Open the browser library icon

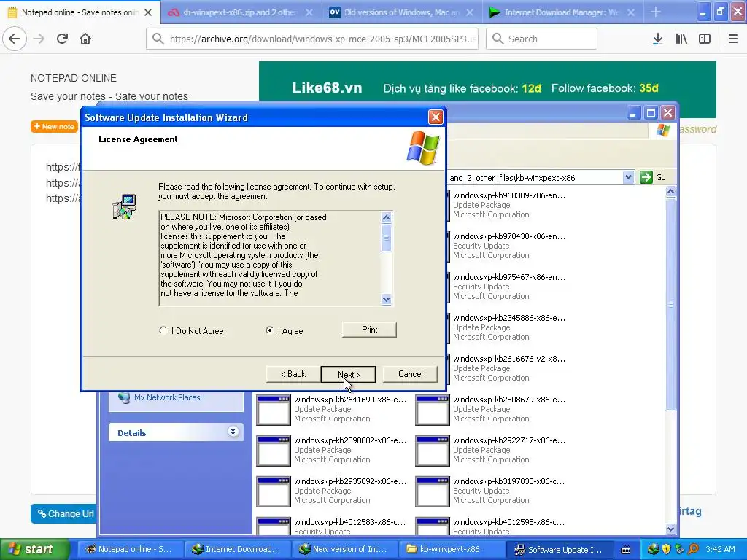681,39
